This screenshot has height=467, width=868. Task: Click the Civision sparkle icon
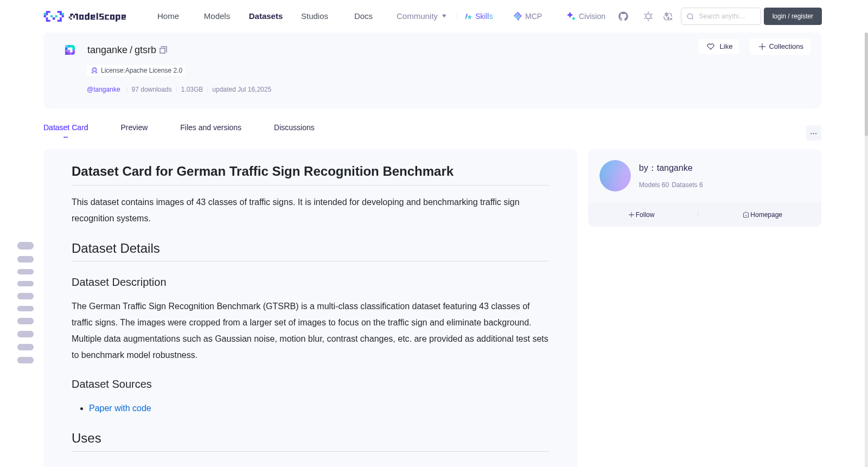click(x=571, y=16)
